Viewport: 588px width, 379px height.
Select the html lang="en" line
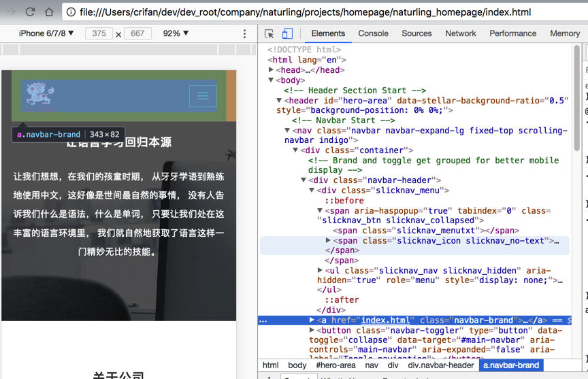coord(307,60)
